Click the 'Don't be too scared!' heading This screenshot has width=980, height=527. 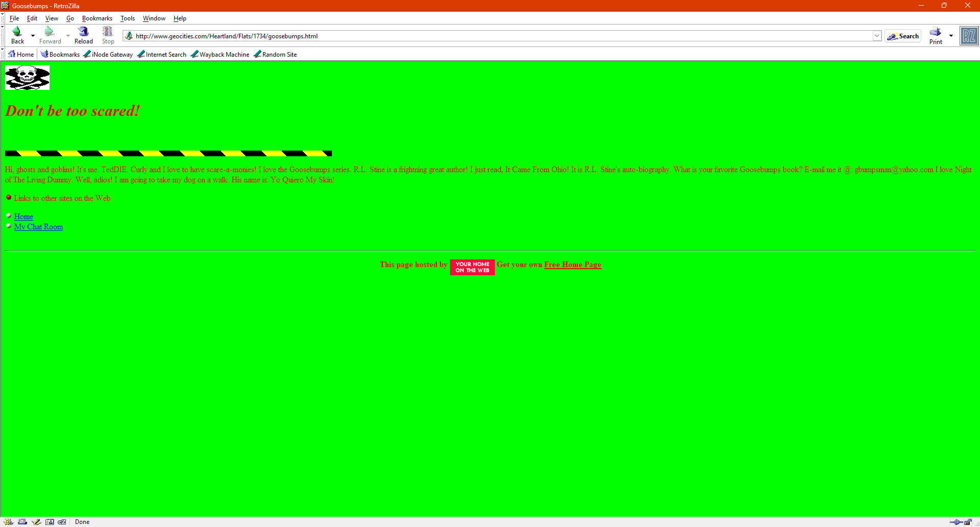pos(73,111)
